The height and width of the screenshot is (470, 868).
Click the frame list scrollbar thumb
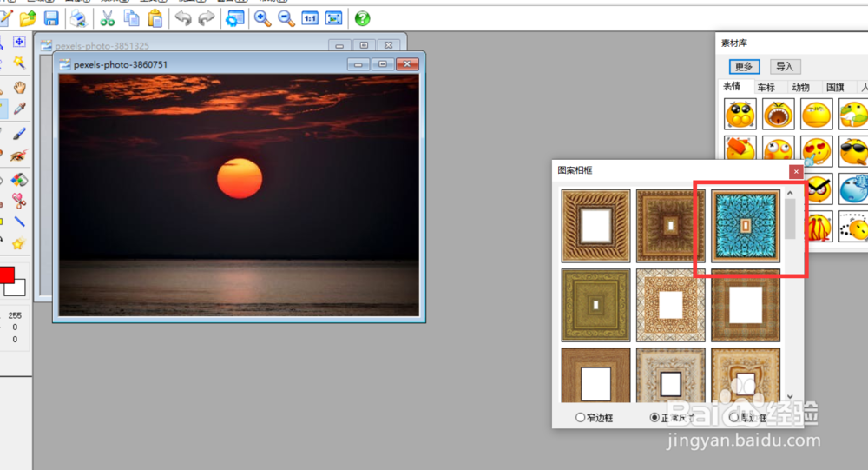tap(790, 218)
